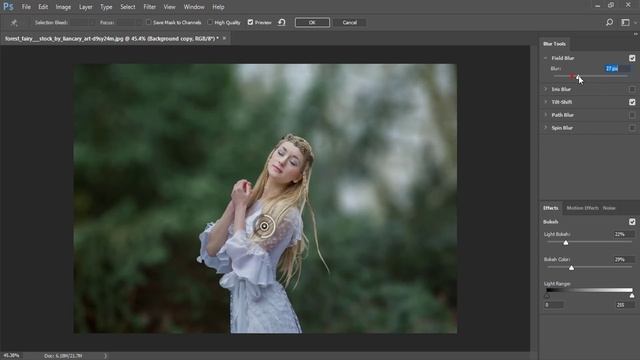
Task: Click the Light Range minimum value field
Action: 553,305
